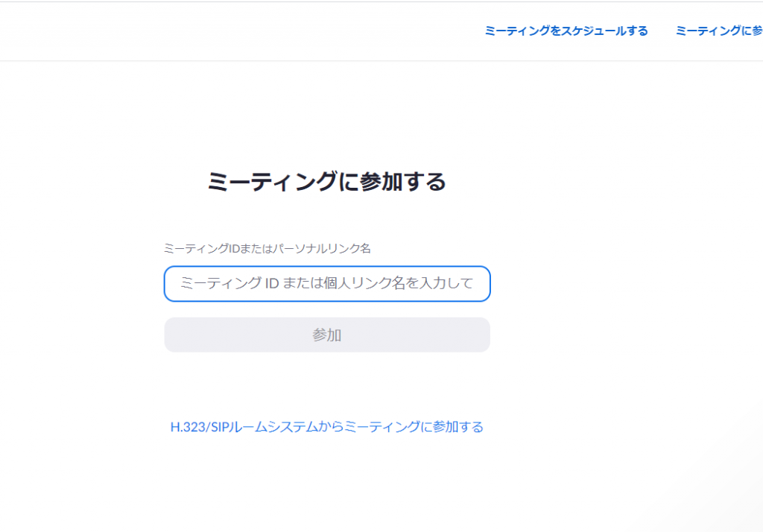763x532 pixels.
Task: Click the ミーティングIDまたはパーソナルリンク名 field label
Action: coord(267,248)
